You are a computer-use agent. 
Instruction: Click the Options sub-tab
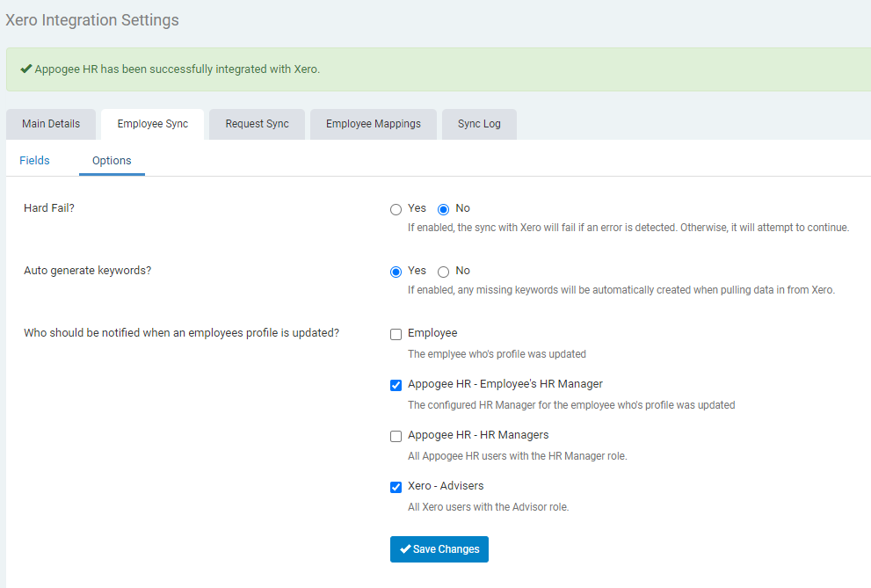click(112, 160)
